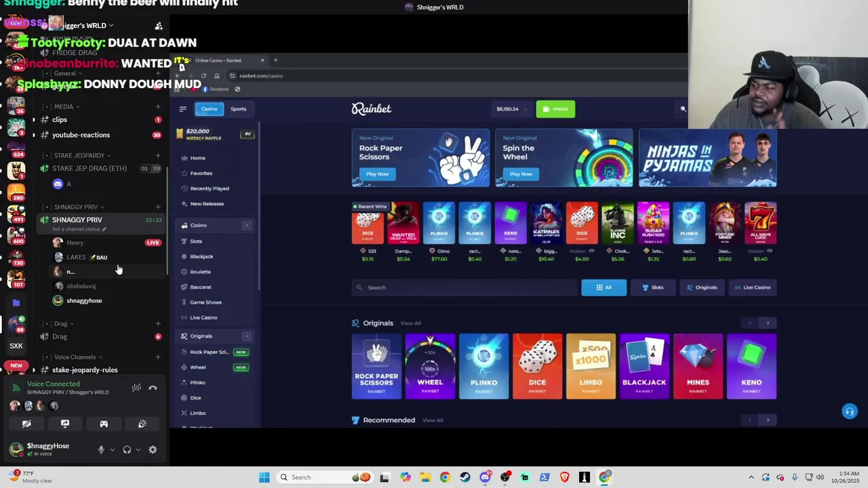868x488 pixels.
Task: Open the youtube-reactions Discord channel
Action: coord(81,135)
